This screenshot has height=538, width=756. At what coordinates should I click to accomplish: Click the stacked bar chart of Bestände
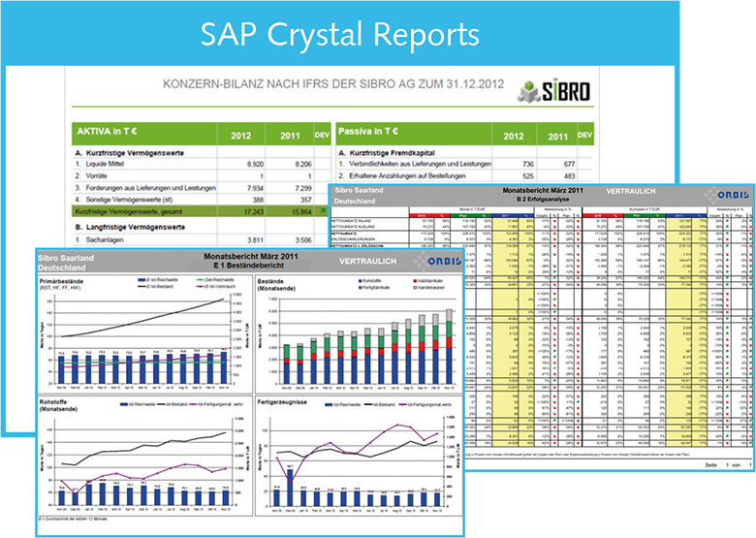point(368,346)
